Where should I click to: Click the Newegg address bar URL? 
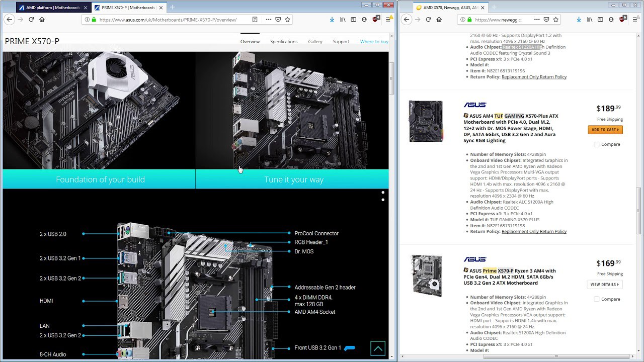pyautogui.click(x=498, y=20)
